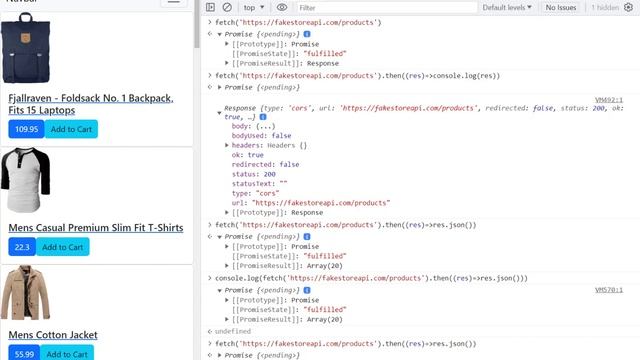Open Mens Casual Premium Slim Fit T-Shirts link
Viewport: 640px width, 360px height.
point(96,228)
